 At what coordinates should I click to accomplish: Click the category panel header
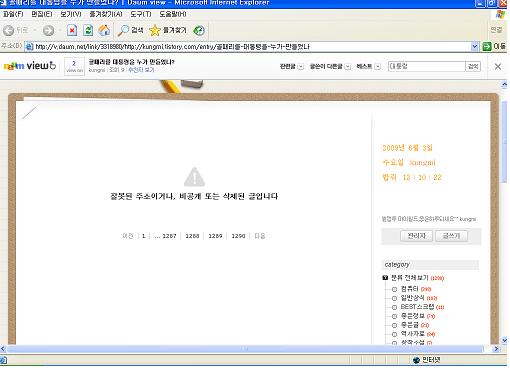pos(430,265)
